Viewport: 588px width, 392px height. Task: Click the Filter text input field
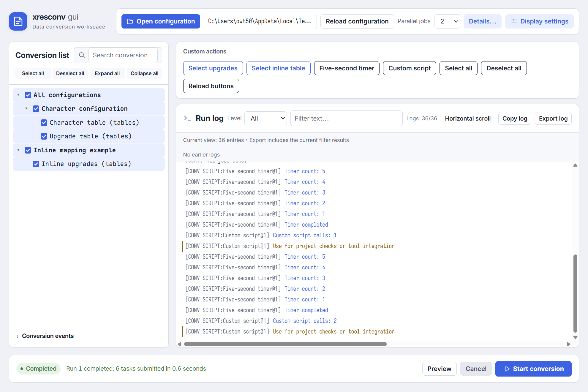click(346, 118)
